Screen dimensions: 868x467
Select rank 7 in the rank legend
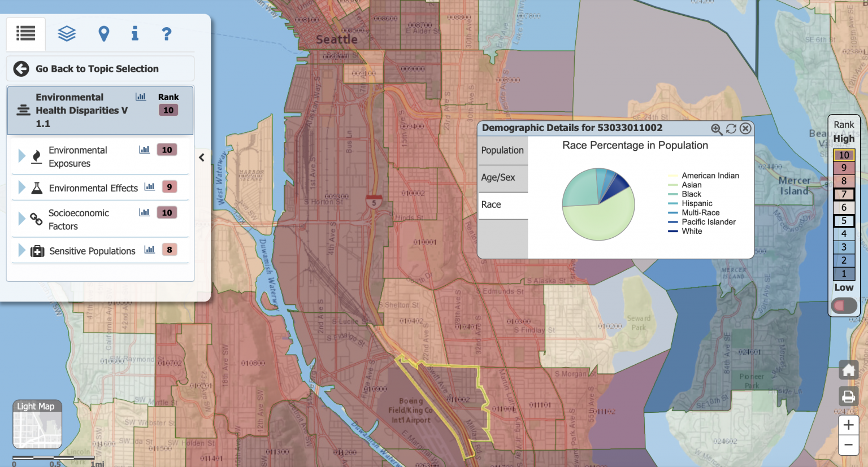(844, 194)
